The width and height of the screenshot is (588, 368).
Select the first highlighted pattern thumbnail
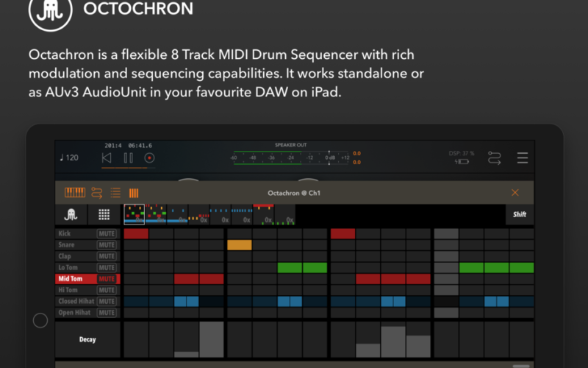tap(135, 214)
